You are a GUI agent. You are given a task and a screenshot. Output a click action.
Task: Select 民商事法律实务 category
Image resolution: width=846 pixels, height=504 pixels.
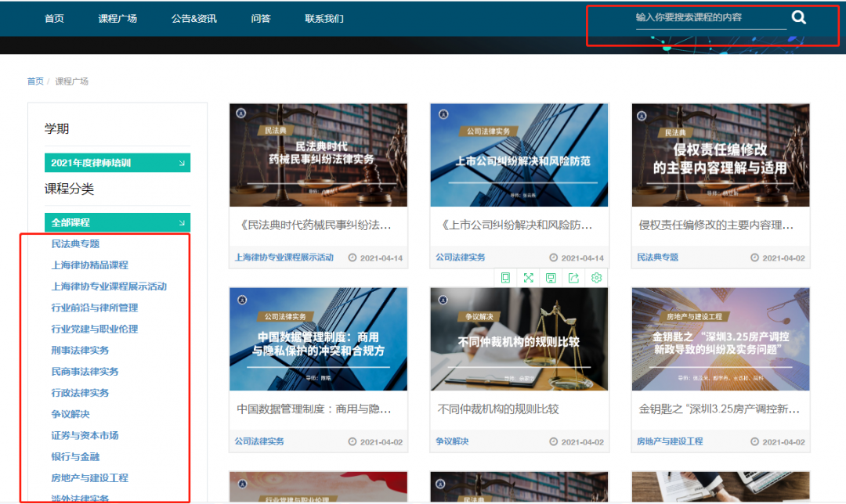[x=85, y=372]
